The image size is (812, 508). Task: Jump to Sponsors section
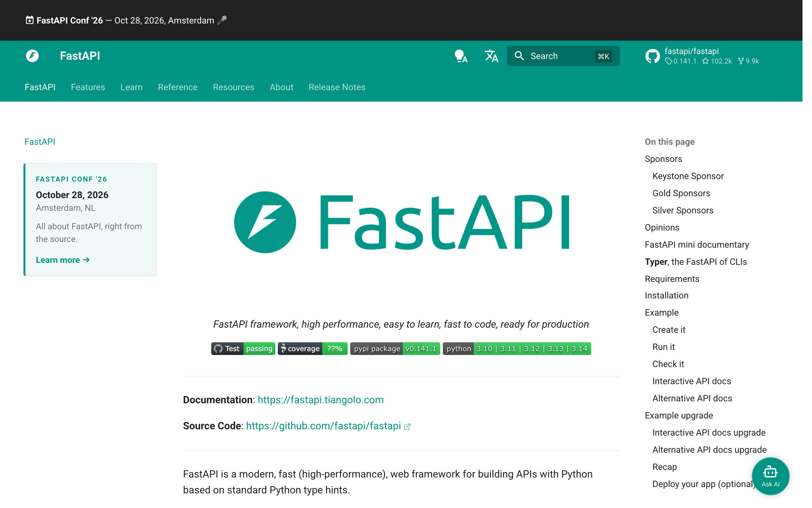point(663,159)
